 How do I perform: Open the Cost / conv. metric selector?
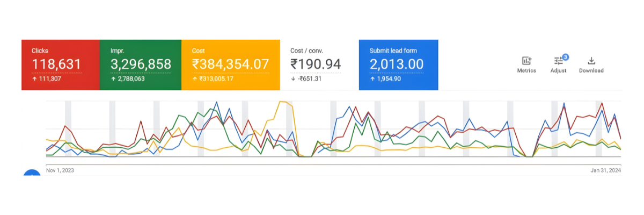click(306, 51)
